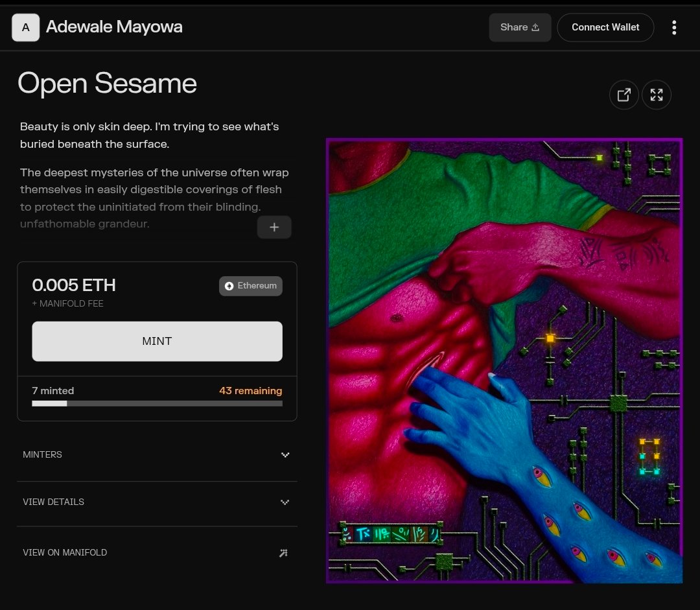The width and height of the screenshot is (700, 610).
Task: Expand the MINTERS section
Action: click(157, 454)
